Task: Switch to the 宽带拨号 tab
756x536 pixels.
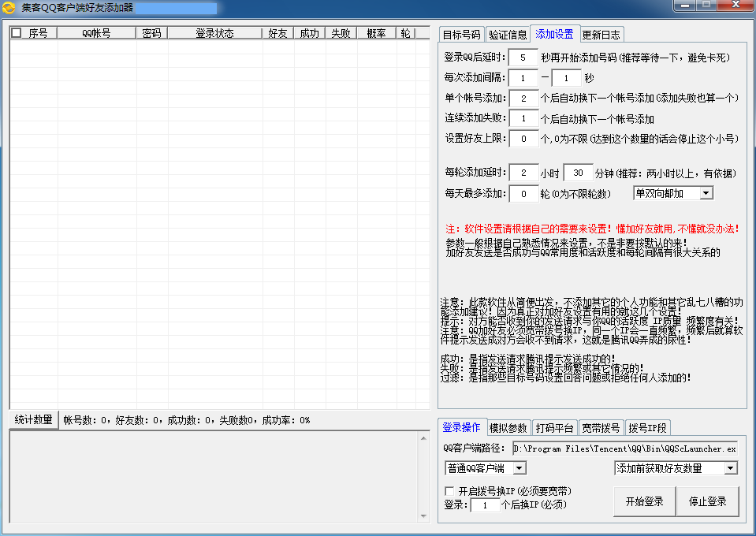Action: 601,428
